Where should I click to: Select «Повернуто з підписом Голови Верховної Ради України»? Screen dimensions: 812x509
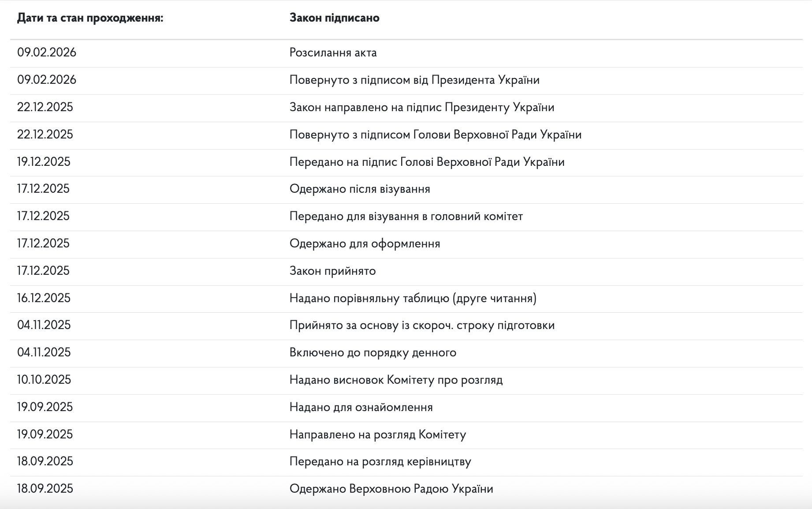436,134
